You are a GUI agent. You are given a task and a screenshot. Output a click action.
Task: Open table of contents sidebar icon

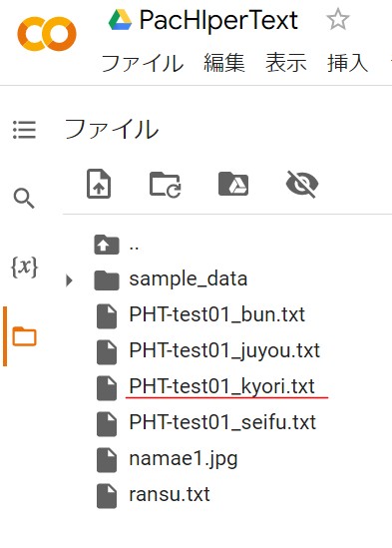click(x=24, y=130)
